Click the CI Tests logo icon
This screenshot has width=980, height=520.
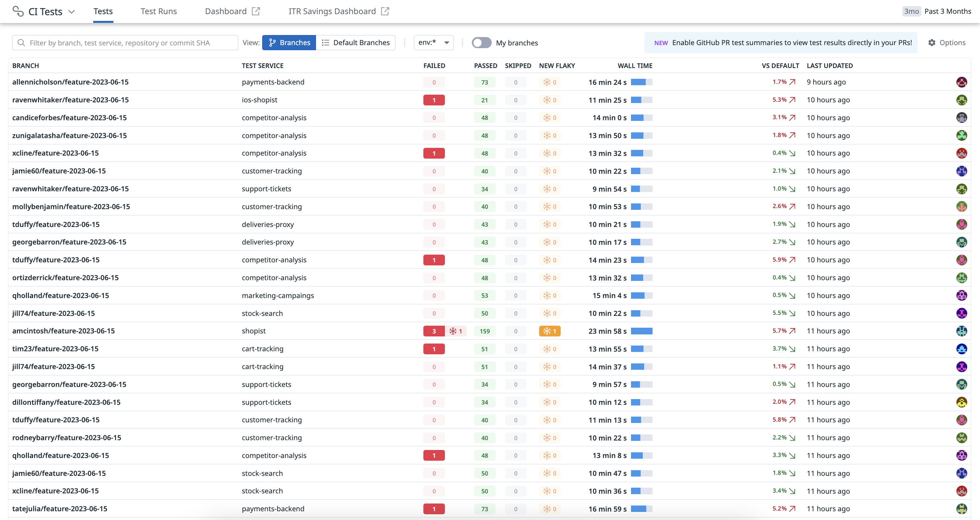point(18,11)
